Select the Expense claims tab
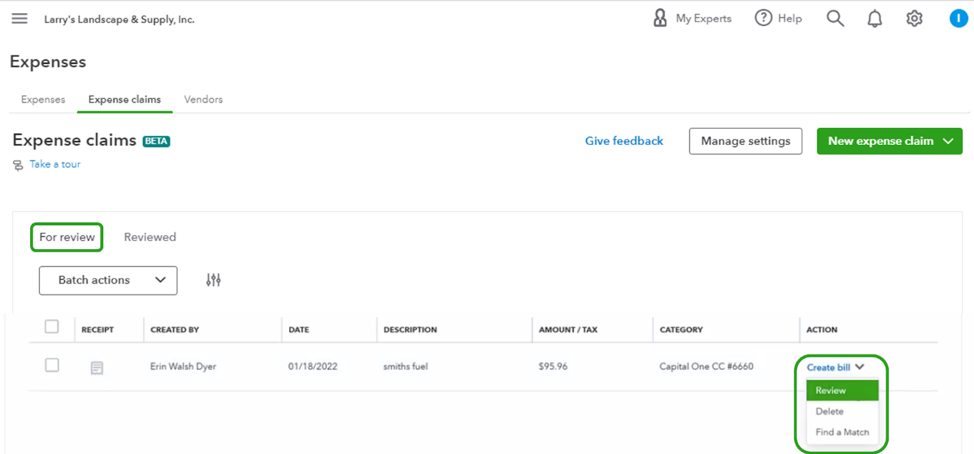 coord(125,99)
